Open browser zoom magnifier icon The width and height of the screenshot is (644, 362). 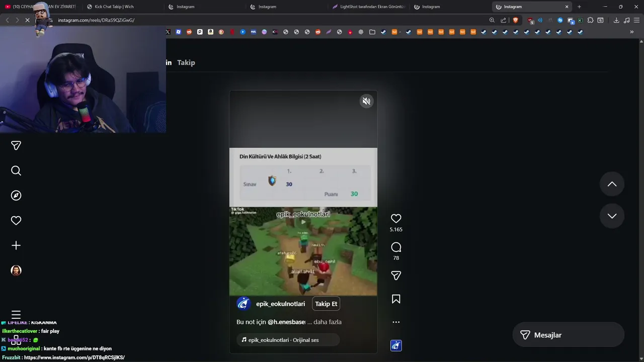pyautogui.click(x=492, y=20)
